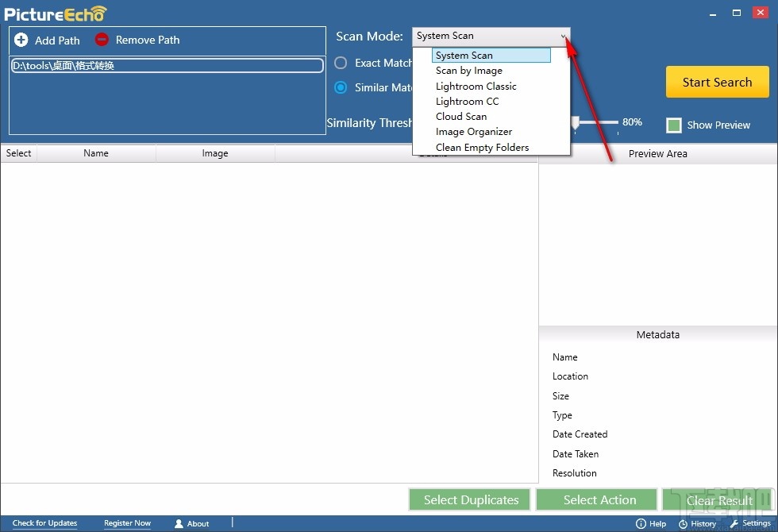This screenshot has width=778, height=532.
Task: Click the Date Created metadata label
Action: [x=580, y=434]
